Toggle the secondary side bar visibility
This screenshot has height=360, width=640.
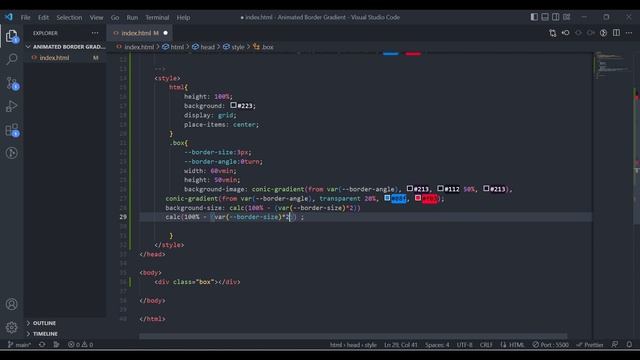click(556, 17)
